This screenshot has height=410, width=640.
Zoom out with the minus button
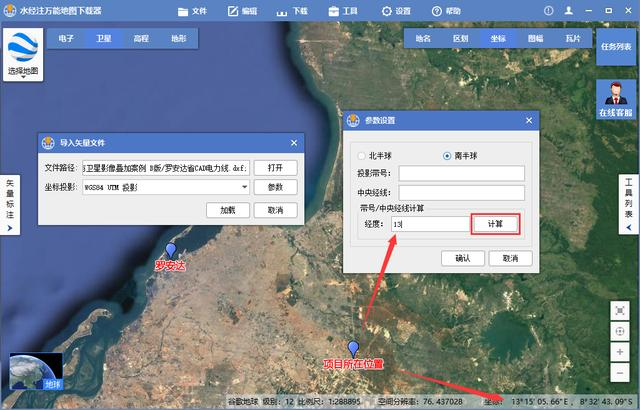620,373
